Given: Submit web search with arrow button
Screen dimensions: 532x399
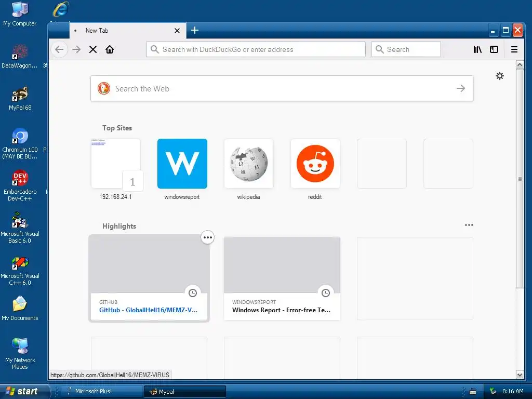Looking at the screenshot, I should point(461,88).
